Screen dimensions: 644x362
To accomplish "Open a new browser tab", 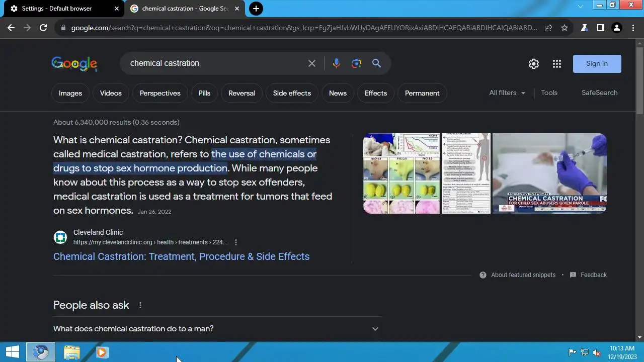I will point(256,9).
